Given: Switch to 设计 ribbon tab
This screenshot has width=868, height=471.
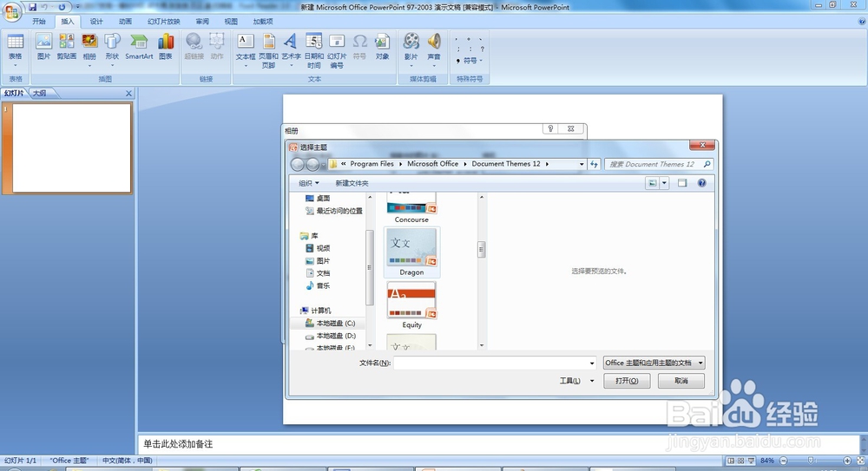Looking at the screenshot, I should (96, 22).
